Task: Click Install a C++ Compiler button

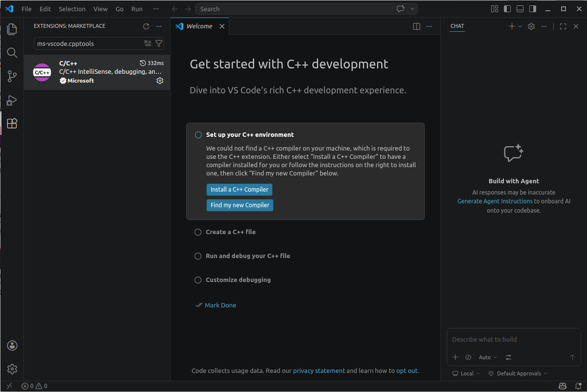Action: pos(239,190)
